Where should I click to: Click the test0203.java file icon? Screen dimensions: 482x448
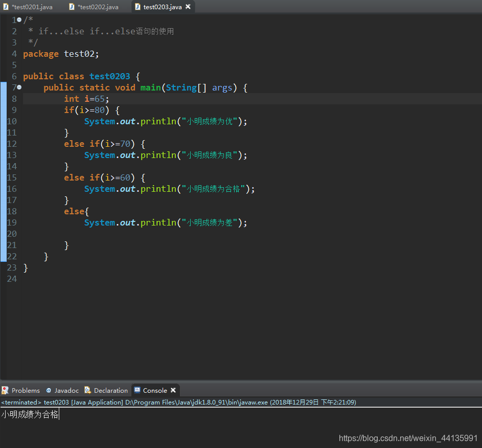[137, 7]
